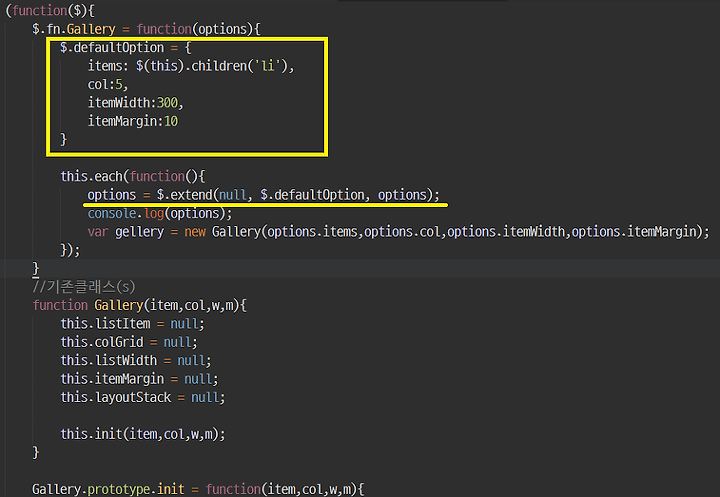
Task: Click the "Gallery.prototype.init = function(item,col,w,m){" line
Action: pyautogui.click(x=198, y=489)
